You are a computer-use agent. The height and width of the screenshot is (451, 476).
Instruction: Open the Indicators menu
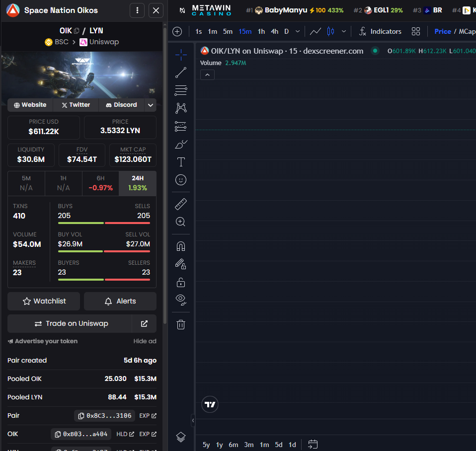click(381, 32)
